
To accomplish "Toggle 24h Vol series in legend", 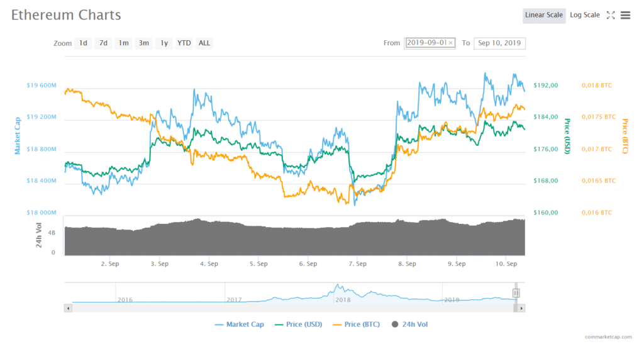I will 409,324.
